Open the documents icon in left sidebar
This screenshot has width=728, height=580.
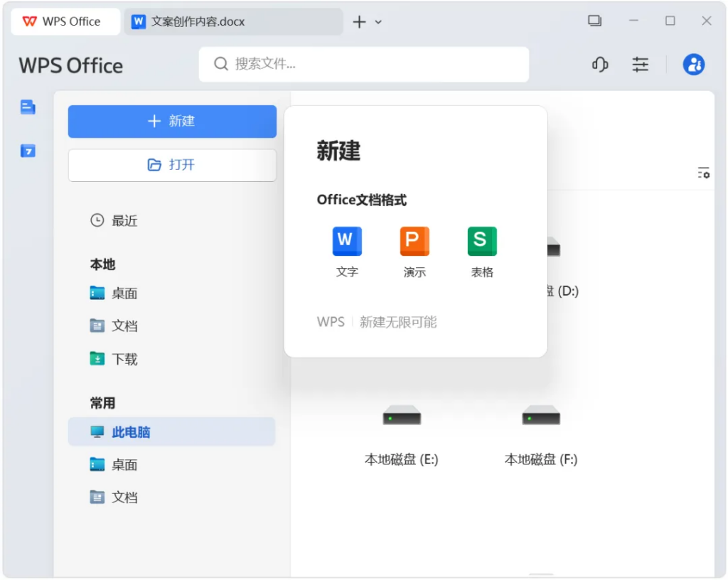28,107
